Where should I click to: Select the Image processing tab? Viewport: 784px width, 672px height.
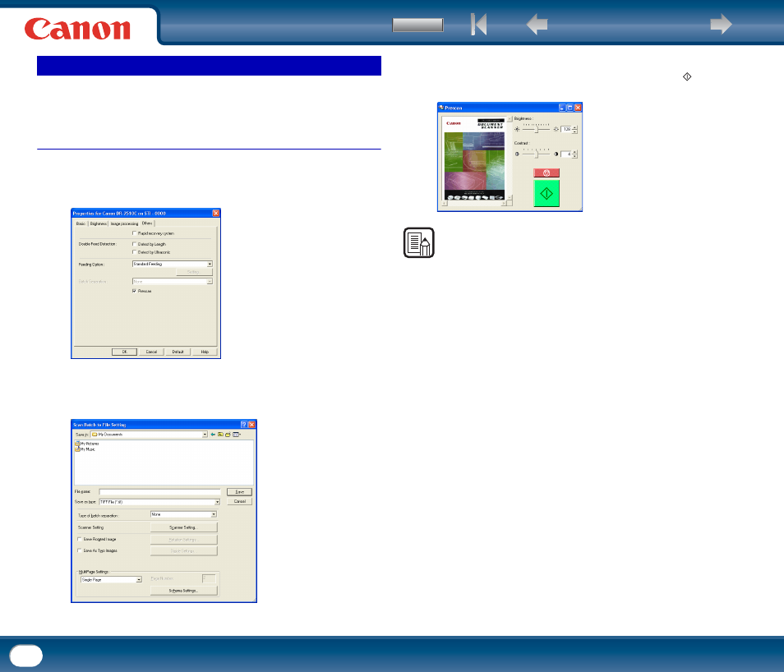(x=124, y=223)
